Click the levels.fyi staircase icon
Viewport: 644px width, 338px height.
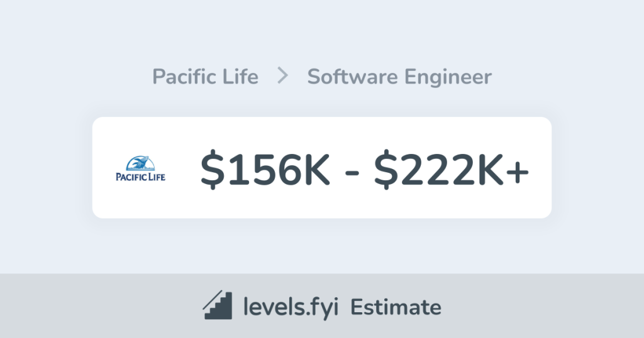218,306
